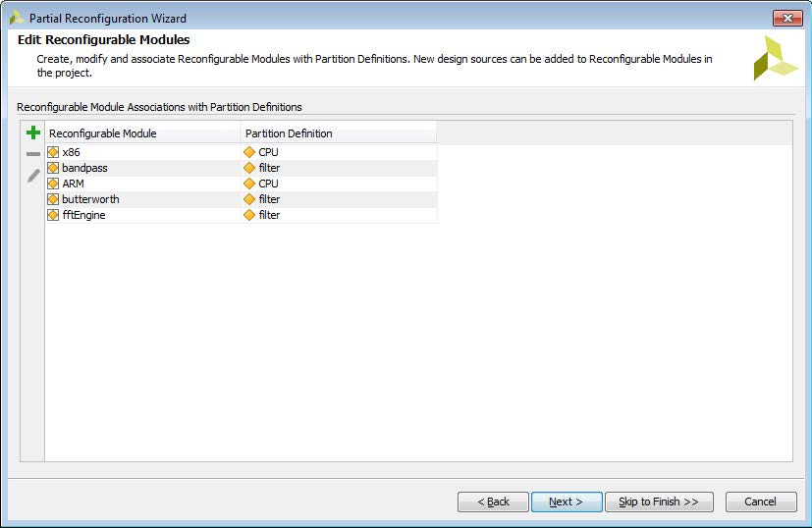This screenshot has width=812, height=528.
Task: Select the ARM module name
Action: pos(73,184)
